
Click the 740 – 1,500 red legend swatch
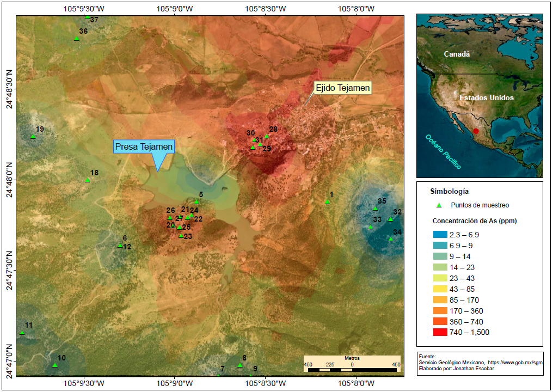(440, 332)
